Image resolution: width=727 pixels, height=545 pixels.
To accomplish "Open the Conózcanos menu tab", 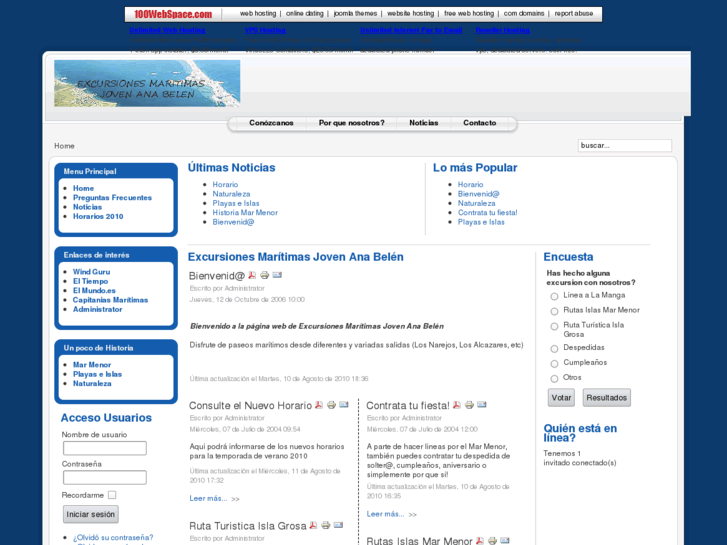I will (x=271, y=123).
